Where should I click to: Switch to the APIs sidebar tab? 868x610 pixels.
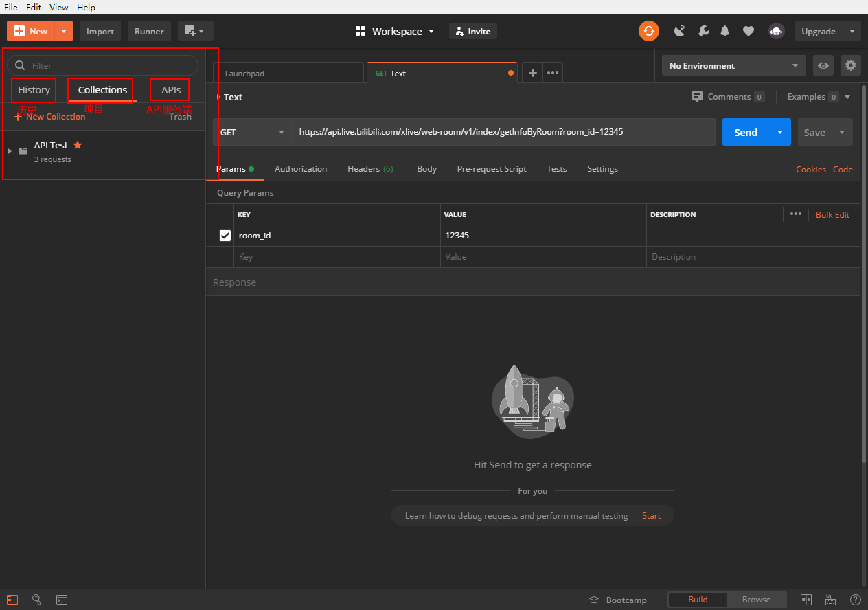tap(170, 90)
